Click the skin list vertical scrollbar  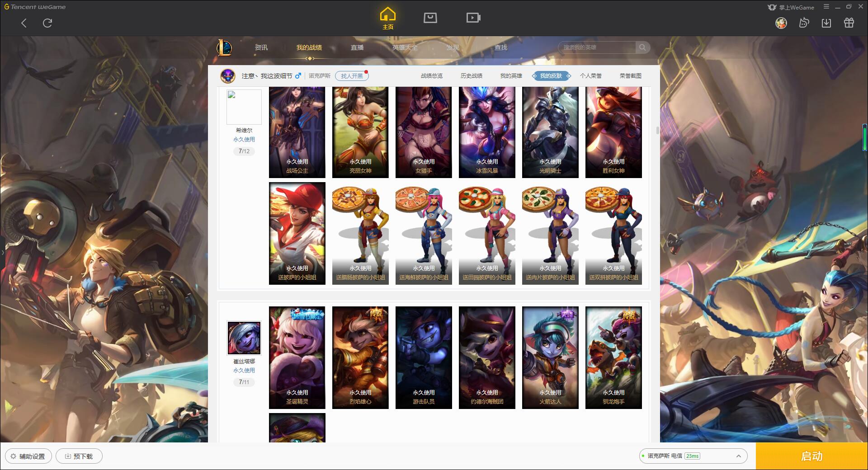[657, 130]
